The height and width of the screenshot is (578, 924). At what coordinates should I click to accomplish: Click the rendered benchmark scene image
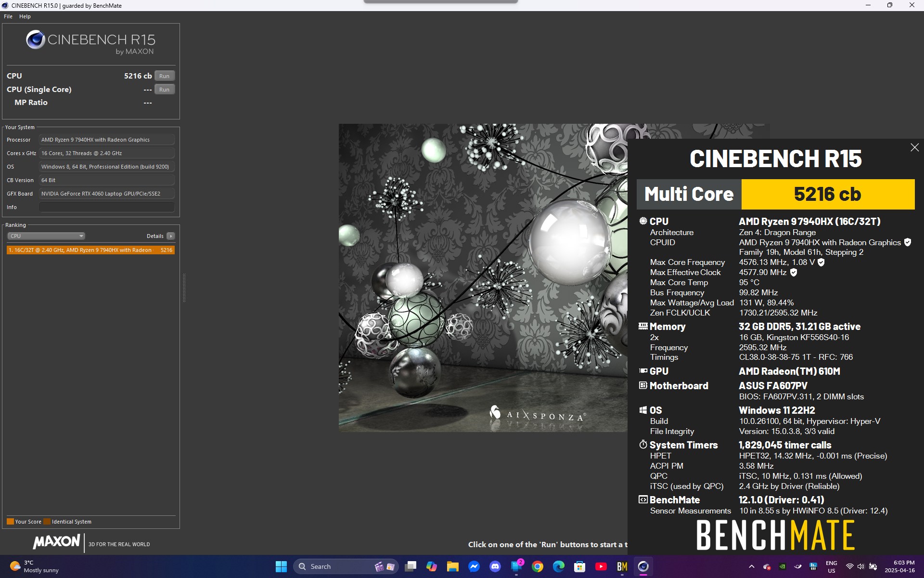(x=483, y=278)
